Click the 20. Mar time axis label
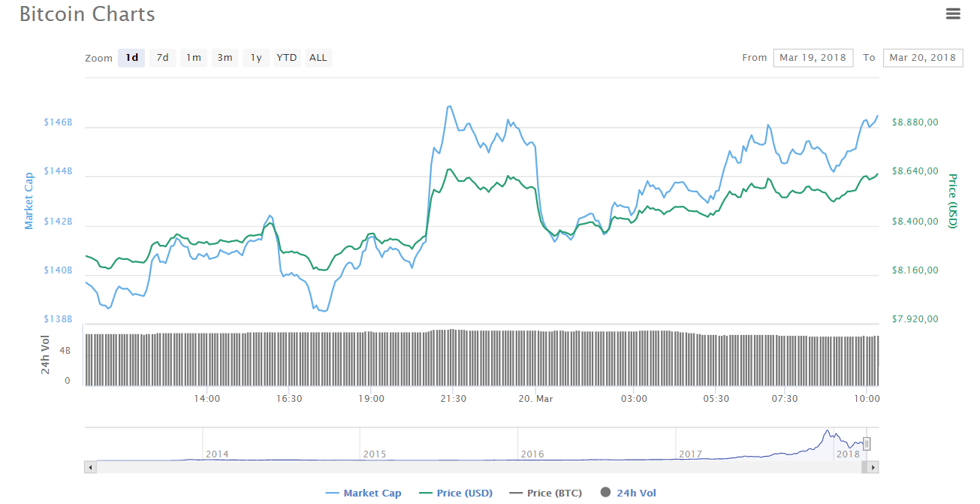The height and width of the screenshot is (504, 980). point(536,398)
